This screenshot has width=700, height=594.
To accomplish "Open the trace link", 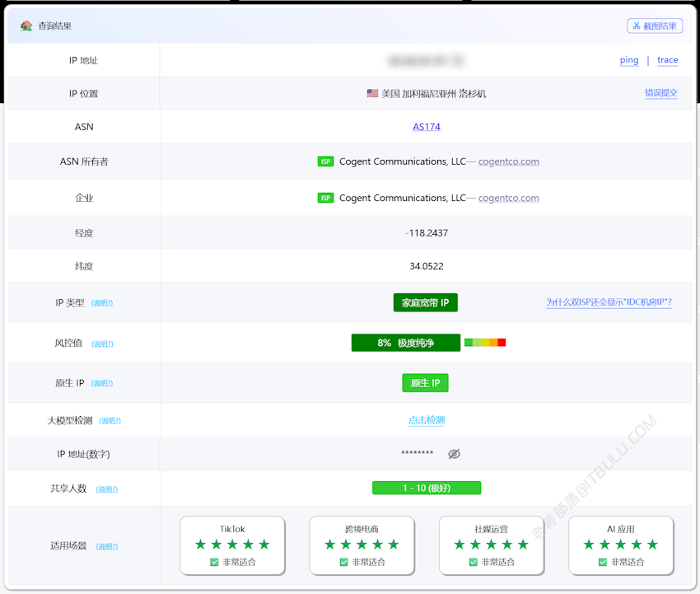I will click(x=667, y=60).
